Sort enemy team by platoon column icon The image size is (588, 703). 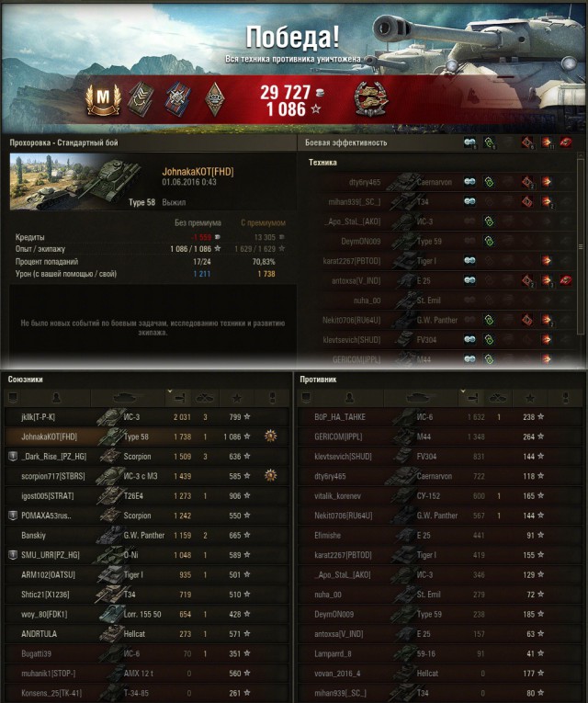coord(306,398)
